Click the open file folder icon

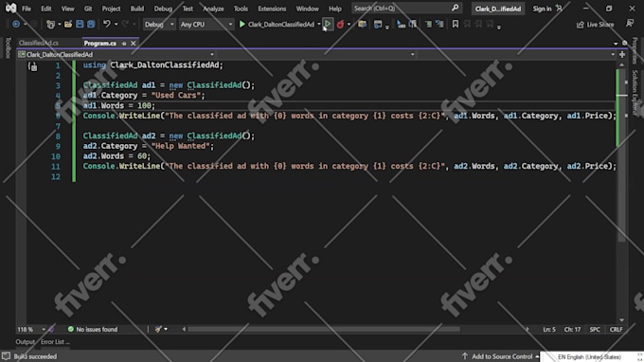(x=68, y=25)
